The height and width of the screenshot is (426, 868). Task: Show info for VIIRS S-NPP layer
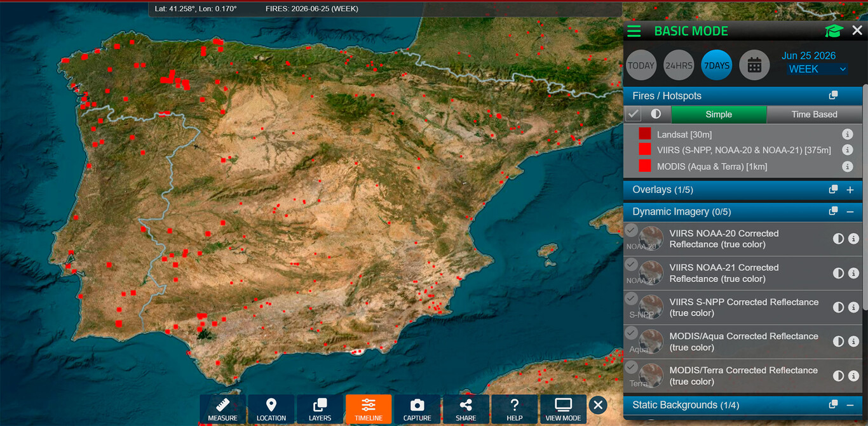pyautogui.click(x=853, y=307)
